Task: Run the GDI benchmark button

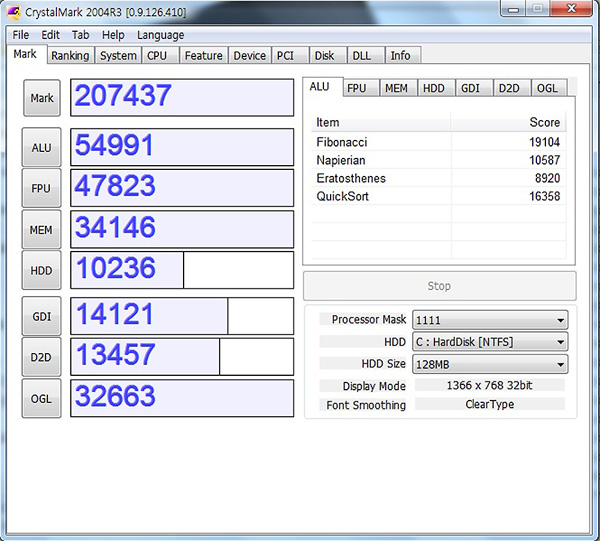Action: (41, 316)
